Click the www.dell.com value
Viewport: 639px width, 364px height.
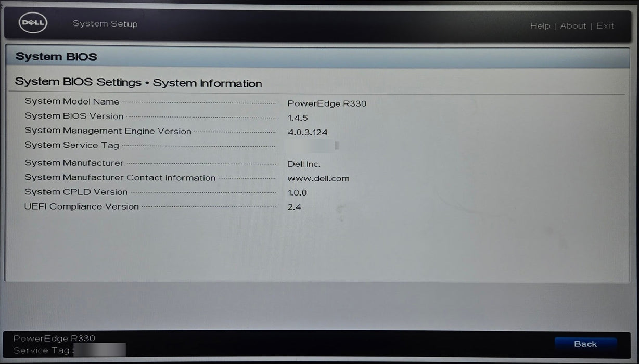coord(318,178)
